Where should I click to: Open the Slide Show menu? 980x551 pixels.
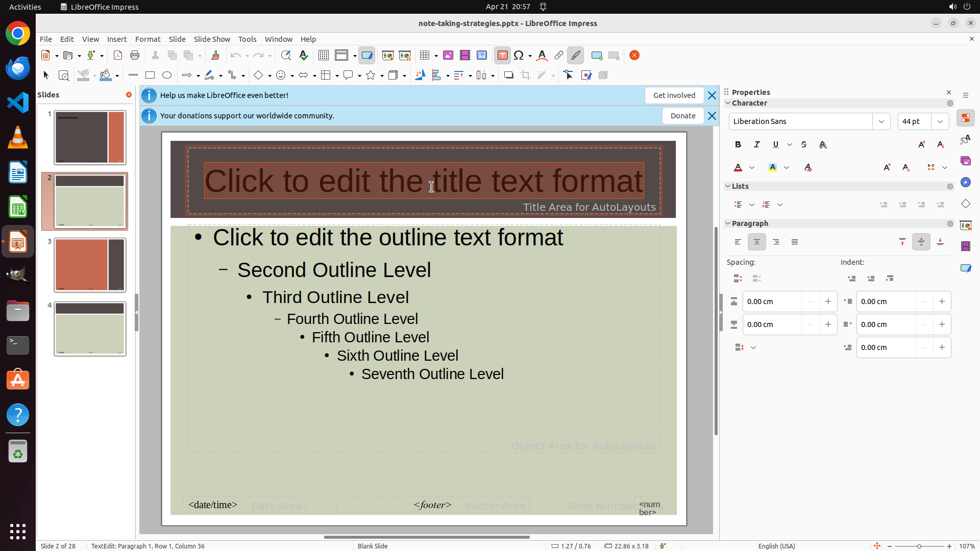212,39
